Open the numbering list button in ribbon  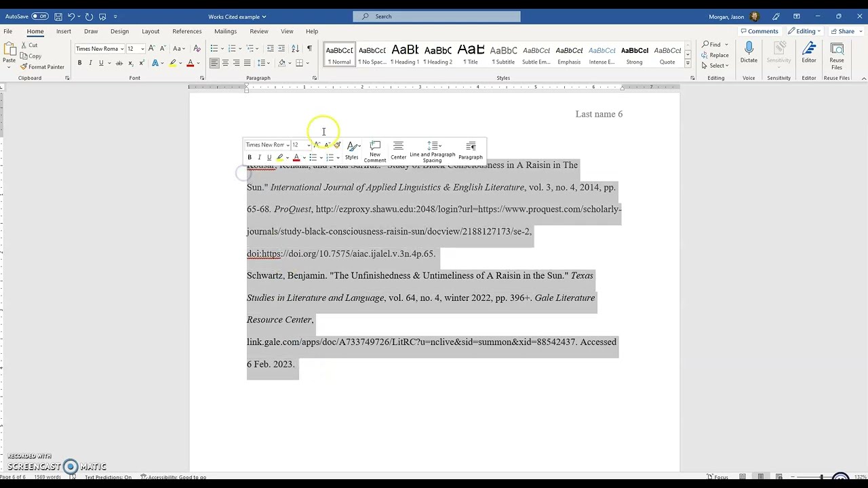coord(231,49)
